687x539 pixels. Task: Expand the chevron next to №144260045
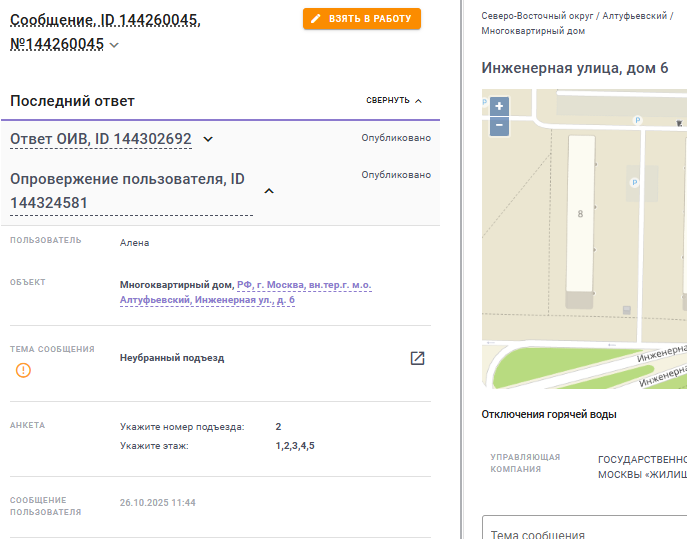tap(114, 45)
